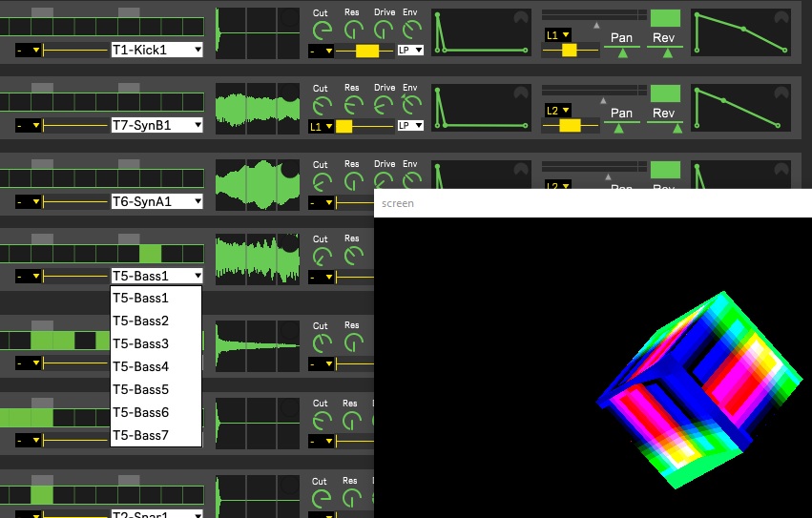Open the T7-SynB1 sample dropdown

pyautogui.click(x=156, y=125)
